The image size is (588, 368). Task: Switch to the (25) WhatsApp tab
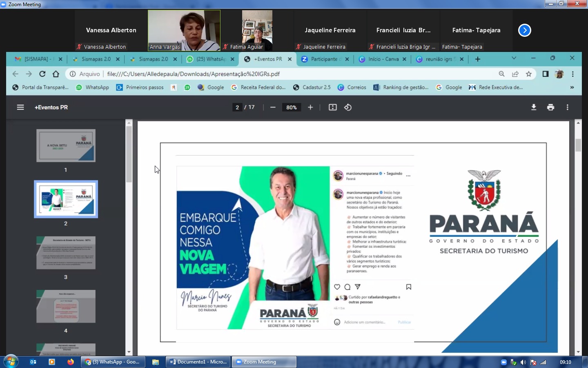(211, 59)
